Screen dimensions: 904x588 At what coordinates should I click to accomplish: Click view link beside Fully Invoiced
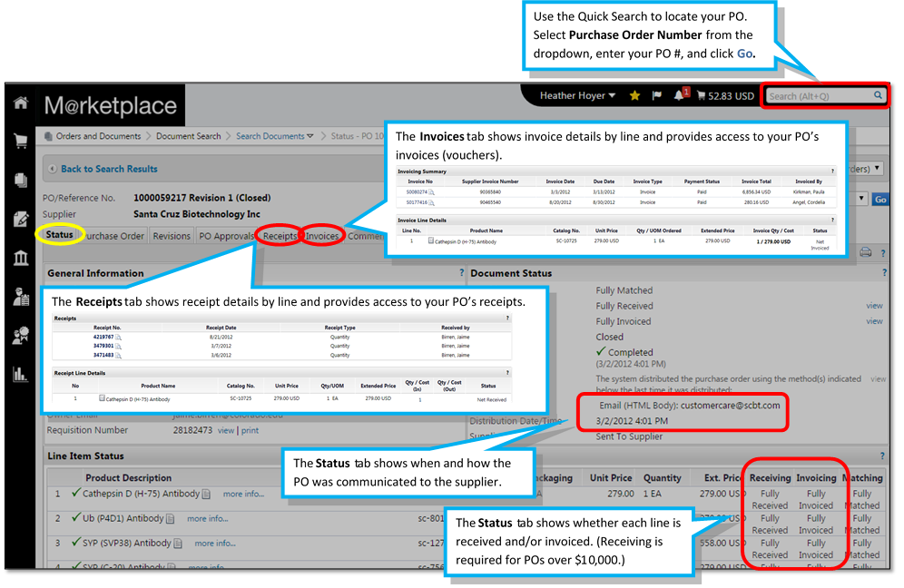coord(874,321)
